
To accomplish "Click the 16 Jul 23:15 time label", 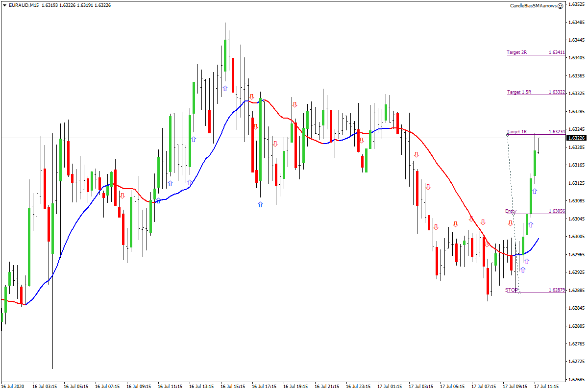I will pyautogui.click(x=358, y=387).
